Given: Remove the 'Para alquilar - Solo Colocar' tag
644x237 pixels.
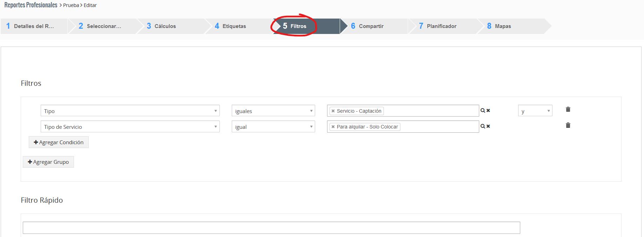Looking at the screenshot, I should [333, 127].
